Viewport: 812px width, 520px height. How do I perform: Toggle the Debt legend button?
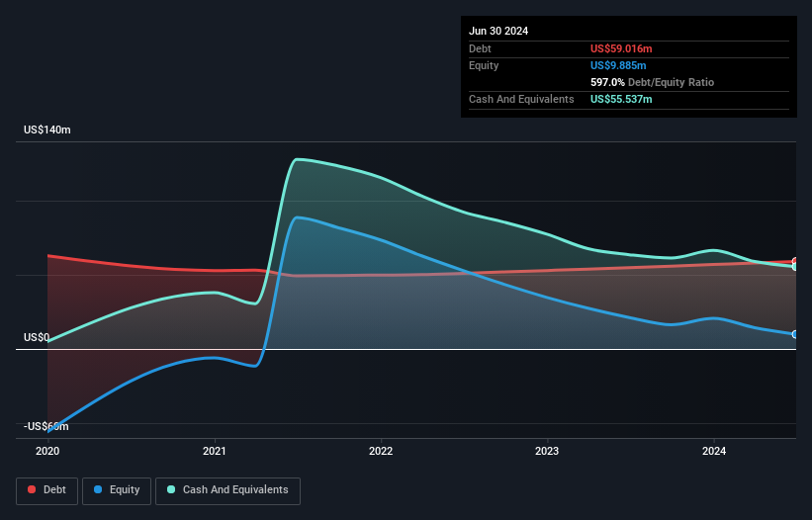coord(46,490)
